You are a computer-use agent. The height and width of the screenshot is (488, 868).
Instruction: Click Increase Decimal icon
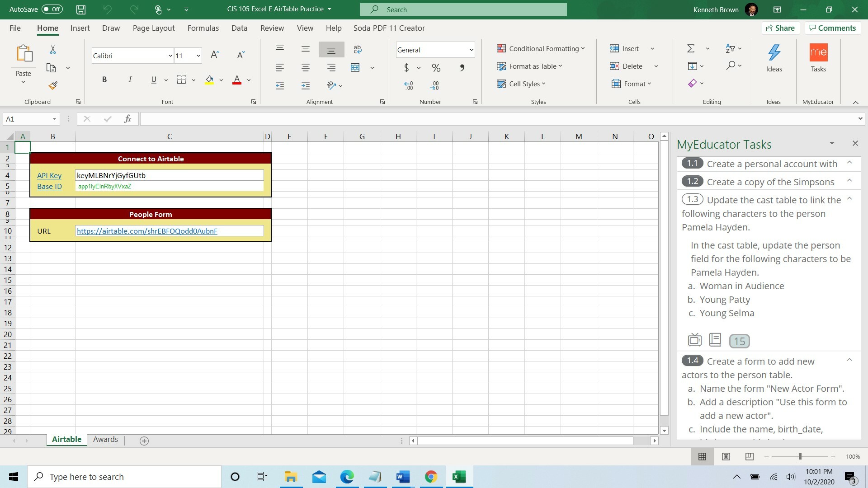point(409,85)
